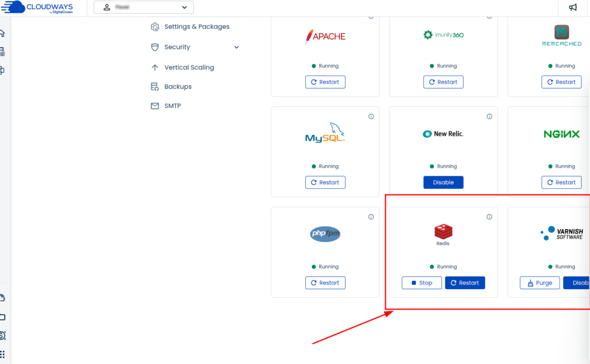Screen dimensions: 590x364
Task: Purge the Varnish cache
Action: pos(539,283)
